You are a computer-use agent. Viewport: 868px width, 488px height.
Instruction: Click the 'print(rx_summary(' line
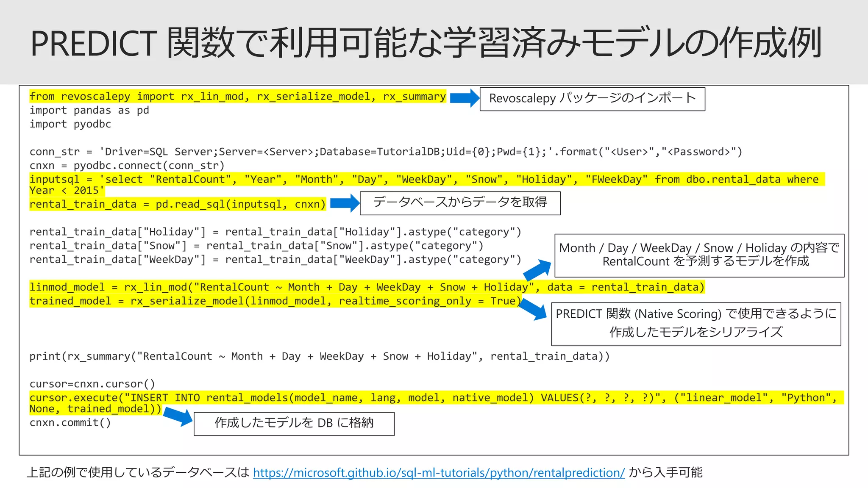click(x=320, y=356)
